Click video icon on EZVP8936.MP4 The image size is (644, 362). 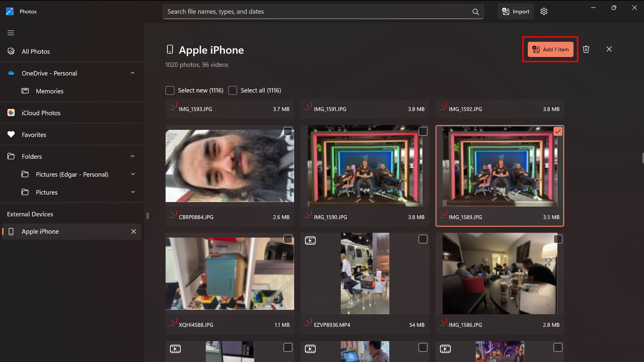point(310,241)
